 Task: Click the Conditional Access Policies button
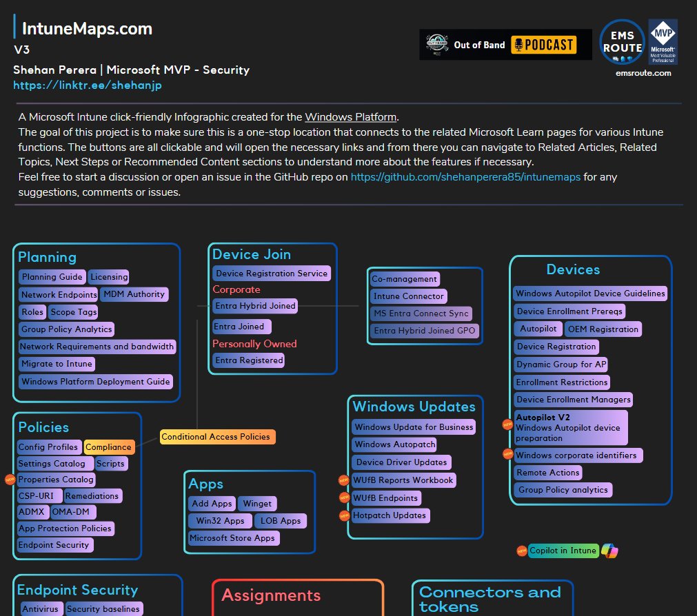(217, 436)
